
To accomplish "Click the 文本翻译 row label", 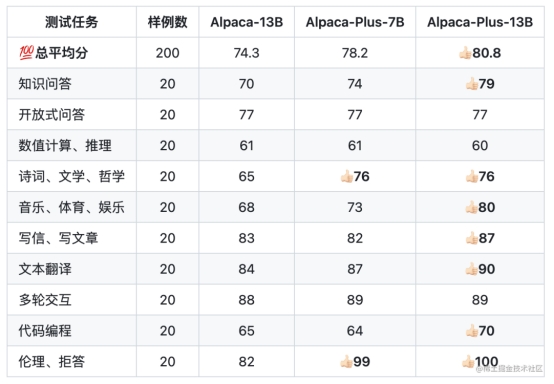I will [45, 269].
